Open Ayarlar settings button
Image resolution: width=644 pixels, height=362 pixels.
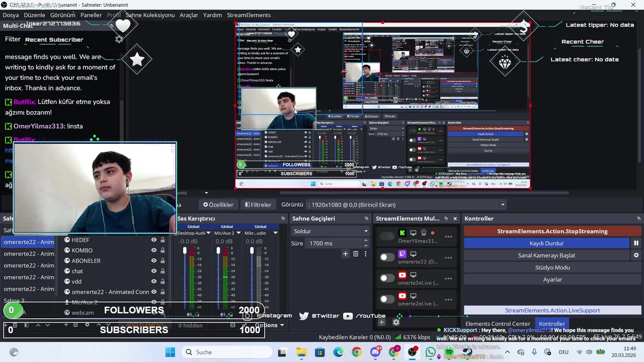pos(552,280)
